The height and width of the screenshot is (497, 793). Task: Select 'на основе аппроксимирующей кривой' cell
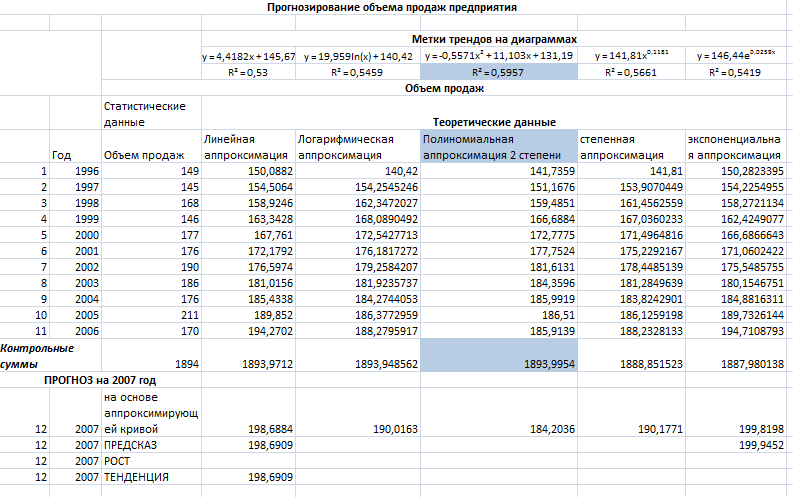tap(151, 413)
